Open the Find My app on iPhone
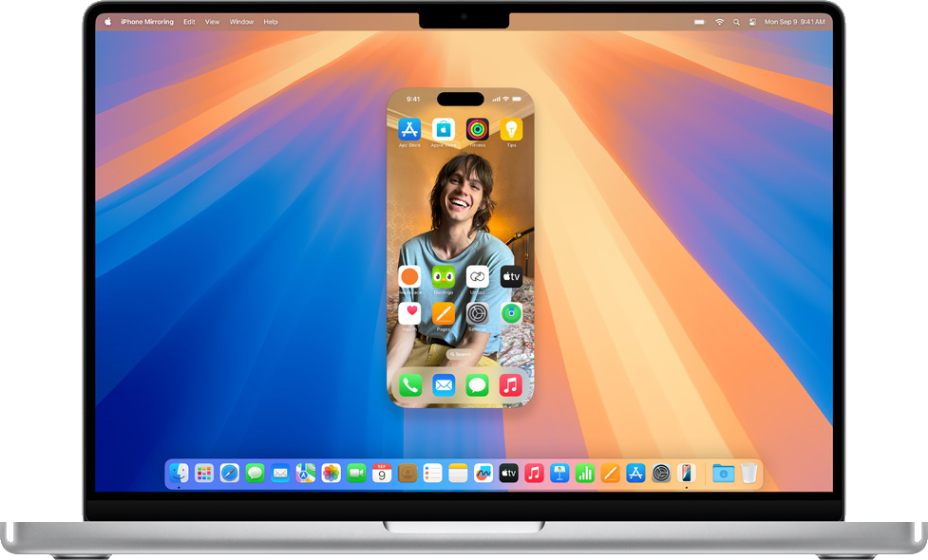The image size is (928, 560). pos(511,313)
